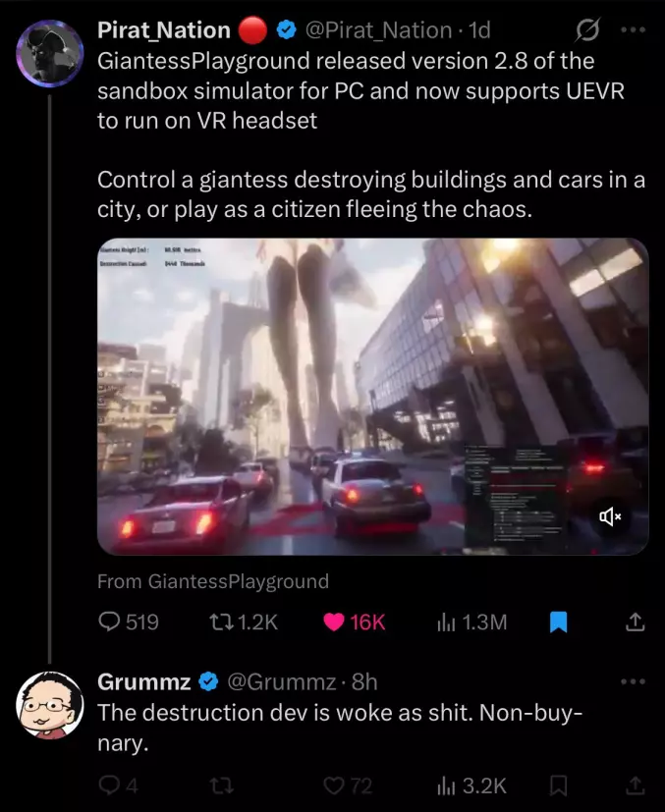Open more options for Pirat_Nation post

coord(634,30)
